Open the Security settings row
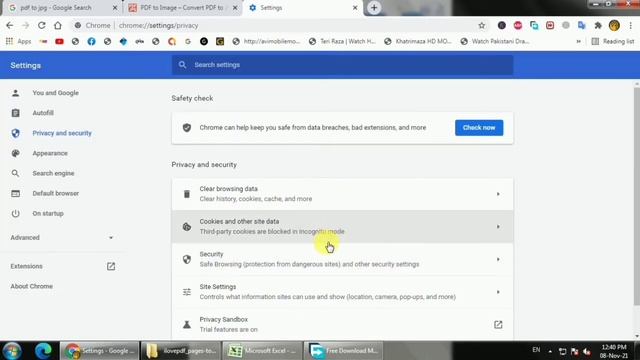 [x=342, y=259]
